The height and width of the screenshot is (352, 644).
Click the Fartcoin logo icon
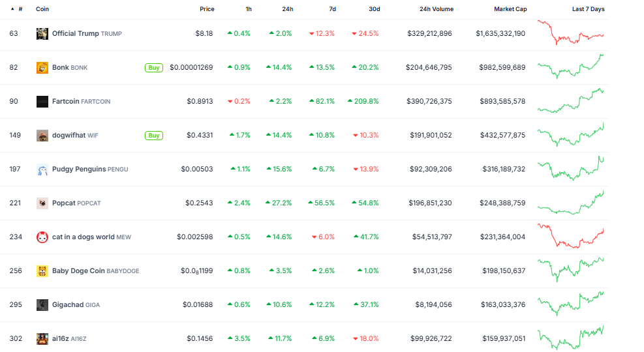coord(42,102)
